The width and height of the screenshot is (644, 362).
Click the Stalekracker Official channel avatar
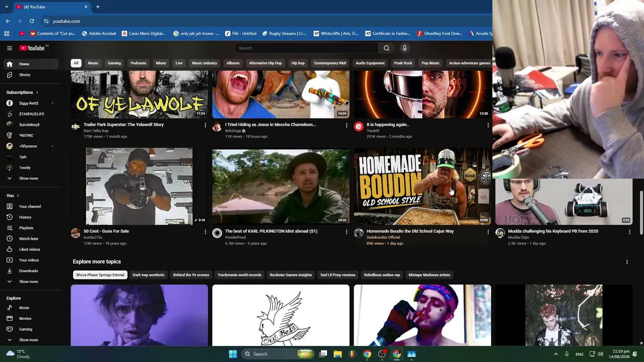(x=359, y=233)
